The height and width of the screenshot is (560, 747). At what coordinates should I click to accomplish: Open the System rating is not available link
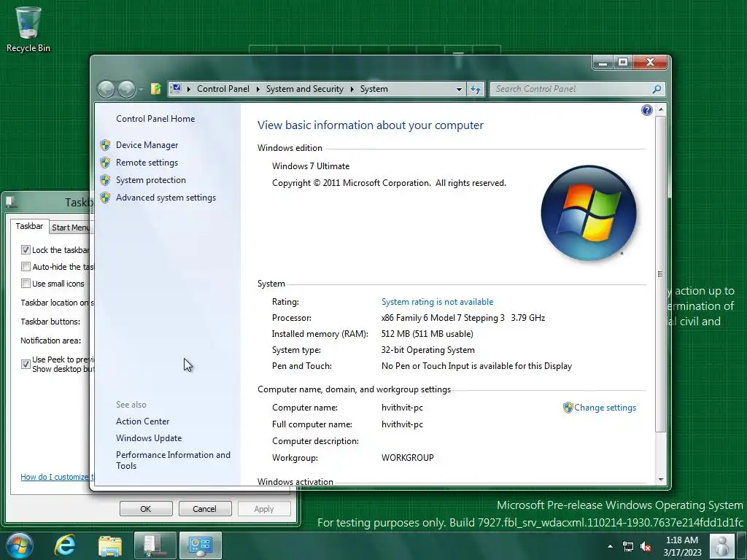pyautogui.click(x=438, y=302)
